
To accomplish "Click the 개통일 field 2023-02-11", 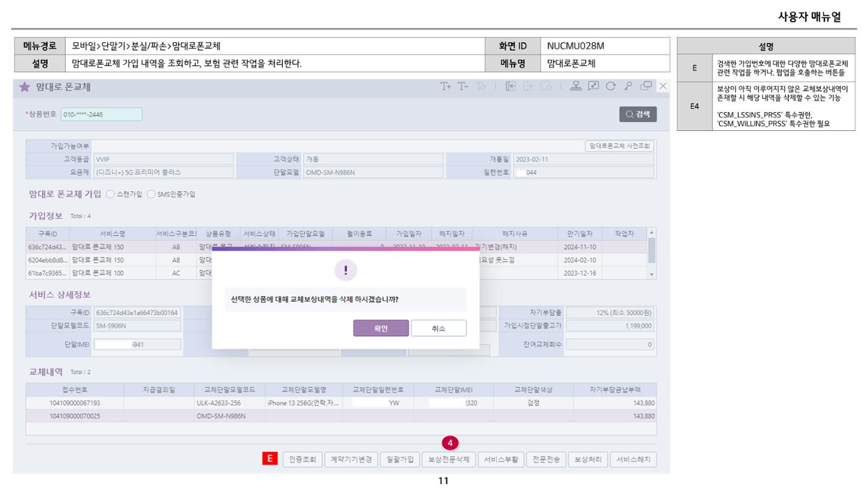I will [583, 159].
